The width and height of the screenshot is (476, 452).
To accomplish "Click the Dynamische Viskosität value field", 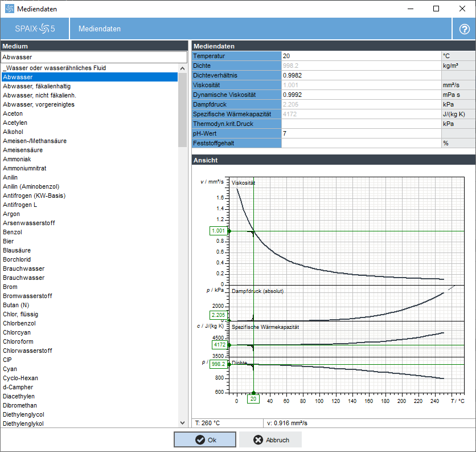I will point(361,95).
